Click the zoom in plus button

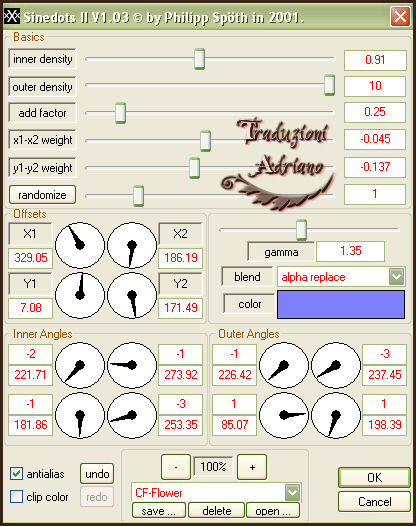click(252, 467)
